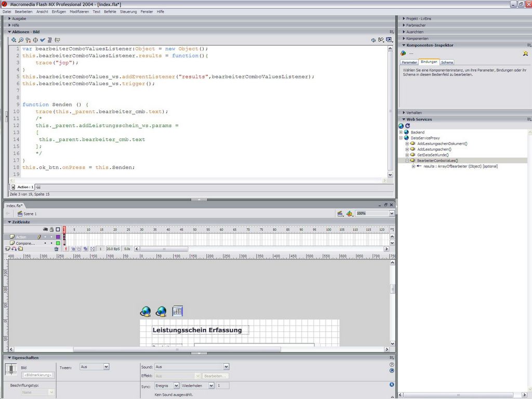This screenshot has height=399, width=532.
Task: Insert a target path with crosshair icon
Action: [x=35, y=40]
